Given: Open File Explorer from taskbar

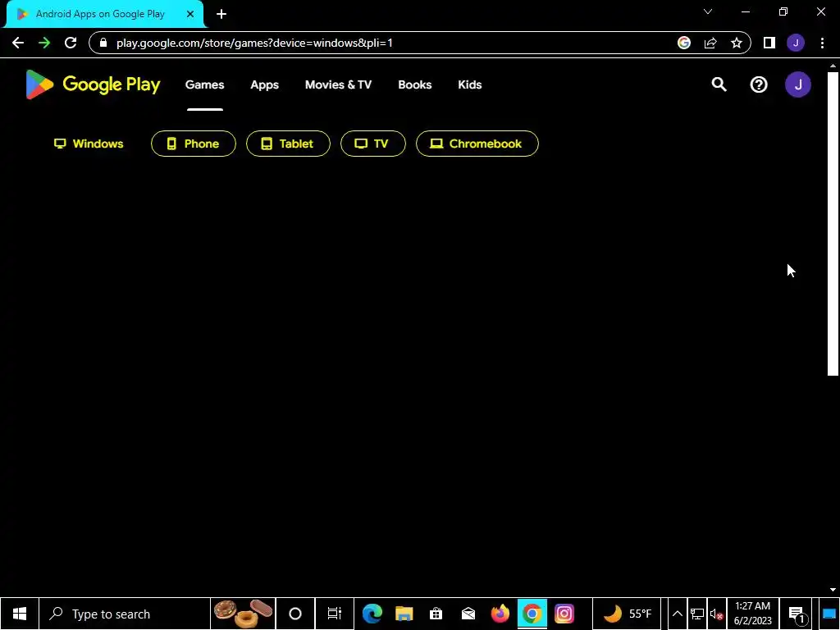Looking at the screenshot, I should 404,614.
